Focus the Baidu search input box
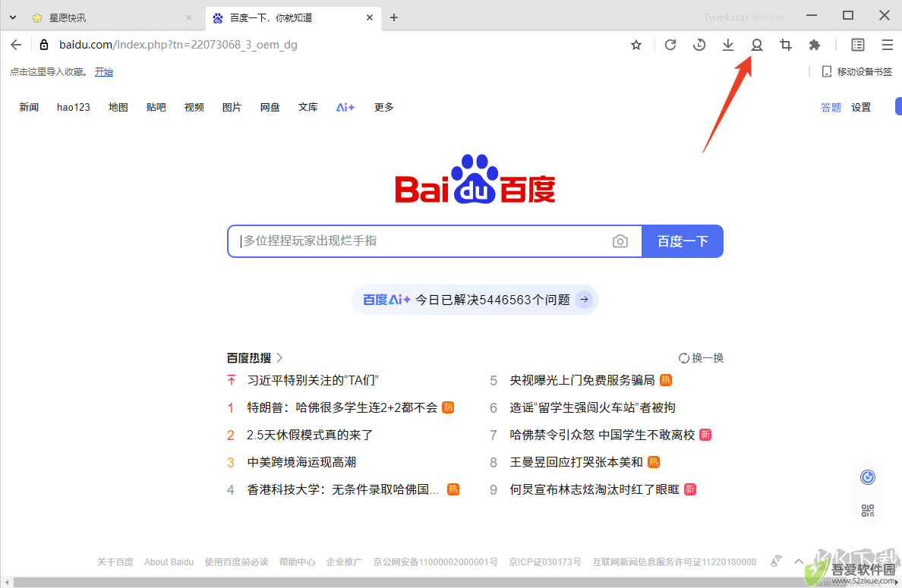 coord(423,241)
